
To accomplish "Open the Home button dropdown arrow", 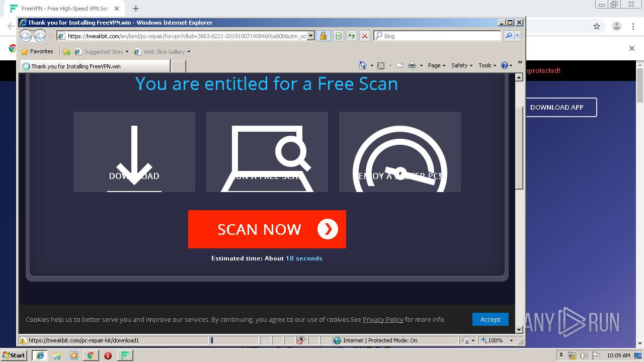I will tap(372, 66).
